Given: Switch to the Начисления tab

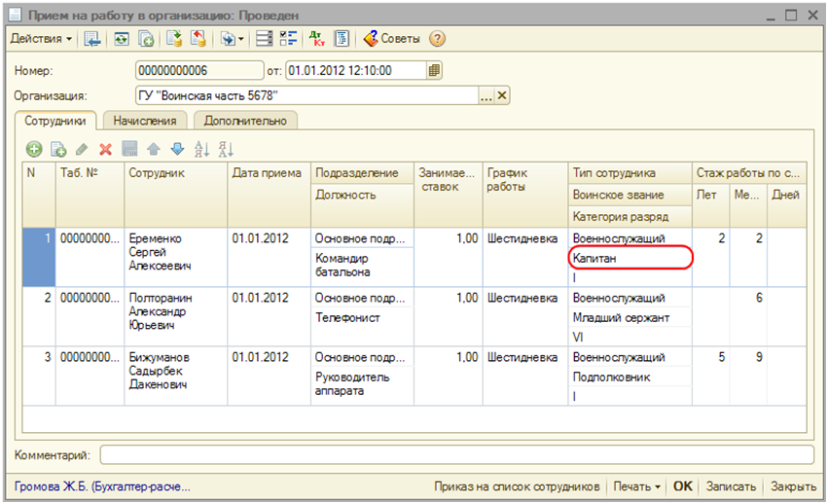Looking at the screenshot, I should (x=144, y=121).
